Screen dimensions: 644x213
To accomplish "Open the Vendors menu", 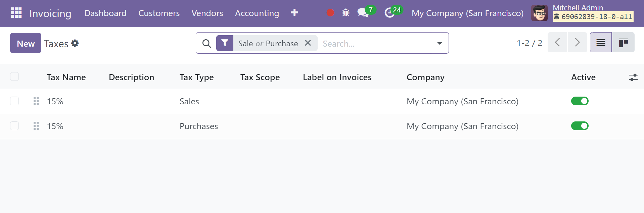I will 207,13.
